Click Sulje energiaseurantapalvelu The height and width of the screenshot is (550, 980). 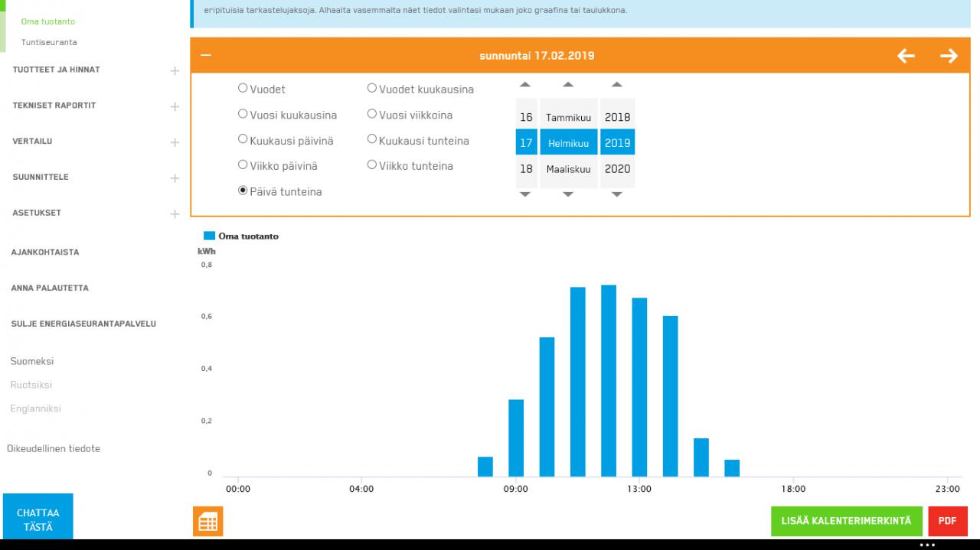83,324
